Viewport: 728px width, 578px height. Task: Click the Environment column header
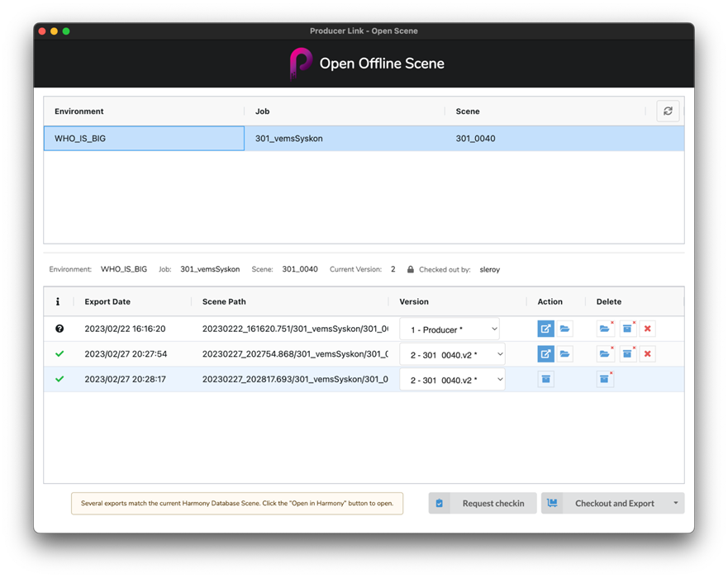point(79,111)
